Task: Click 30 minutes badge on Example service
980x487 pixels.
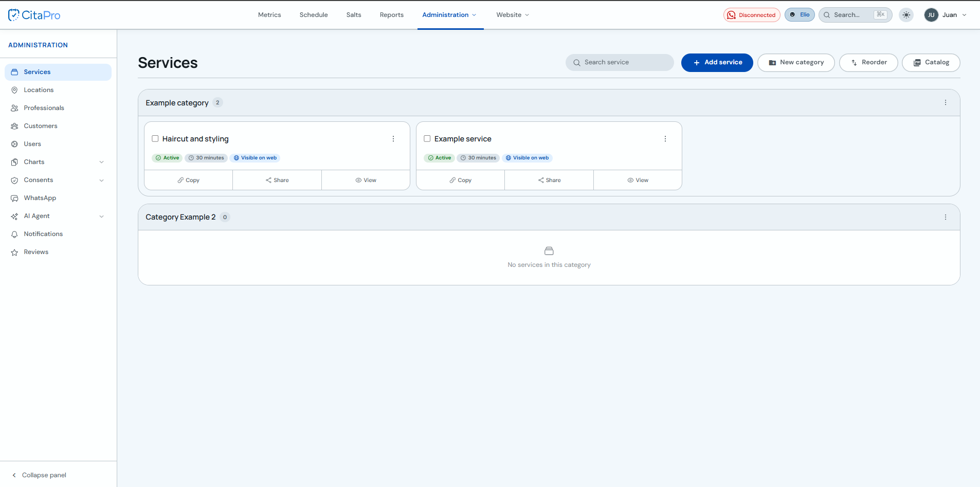Action: 478,158
